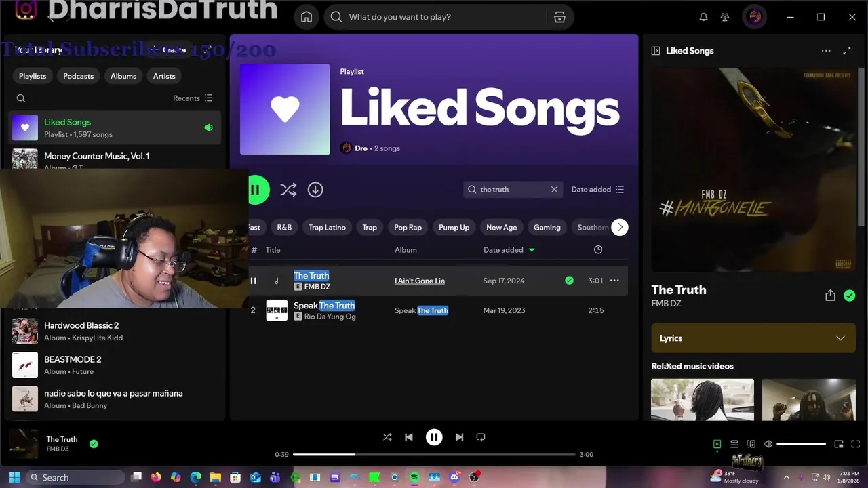This screenshot has height=488, width=868.
Task: Open The Truth title in the side panel
Action: (679, 289)
